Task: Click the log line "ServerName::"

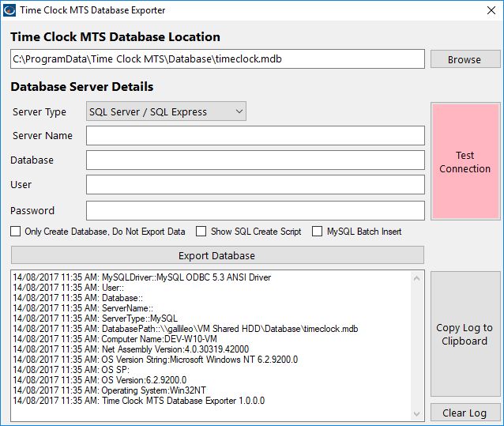Action: (x=83, y=308)
